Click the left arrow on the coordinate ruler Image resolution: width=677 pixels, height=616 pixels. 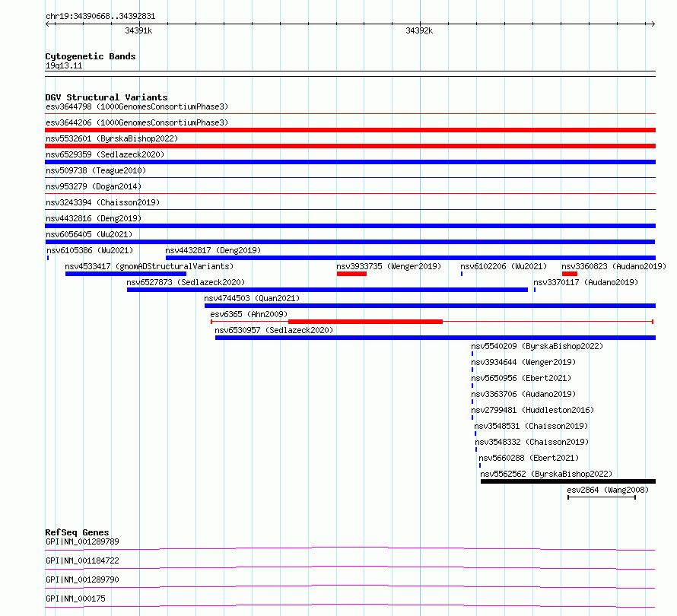coord(48,24)
